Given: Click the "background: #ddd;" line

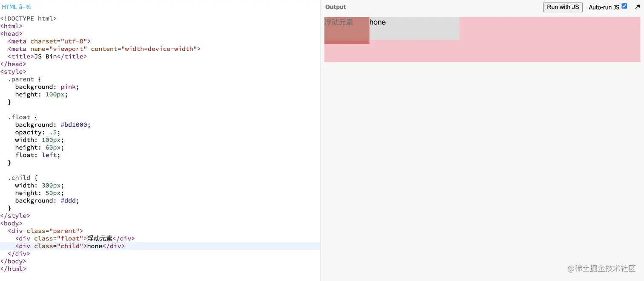Looking at the screenshot, I should (47, 200).
